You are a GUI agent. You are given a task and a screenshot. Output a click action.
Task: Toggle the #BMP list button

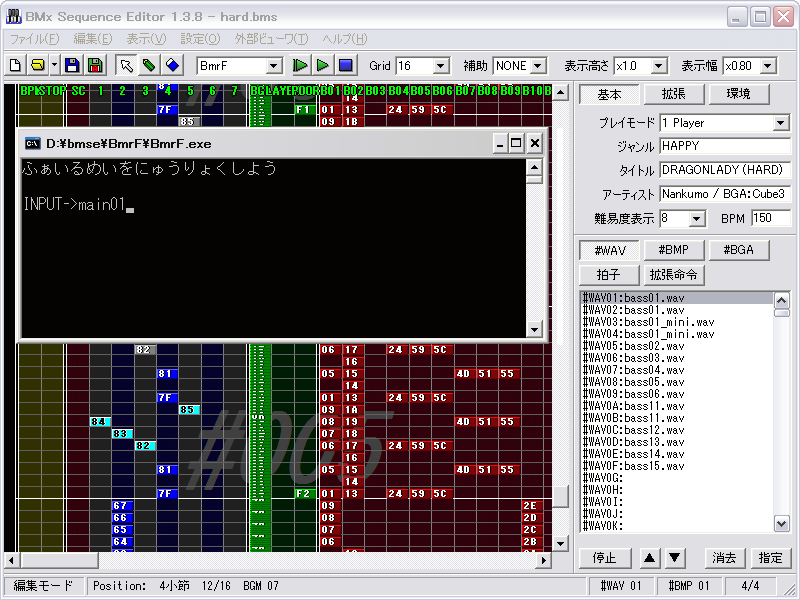673,250
